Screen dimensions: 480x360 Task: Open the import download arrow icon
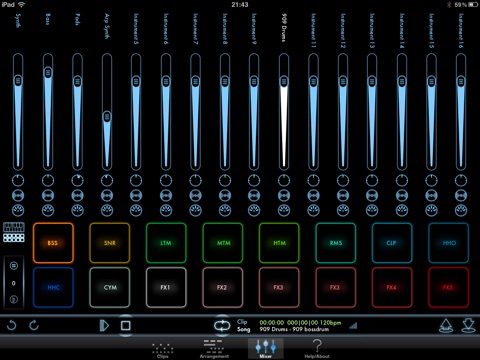468,325
